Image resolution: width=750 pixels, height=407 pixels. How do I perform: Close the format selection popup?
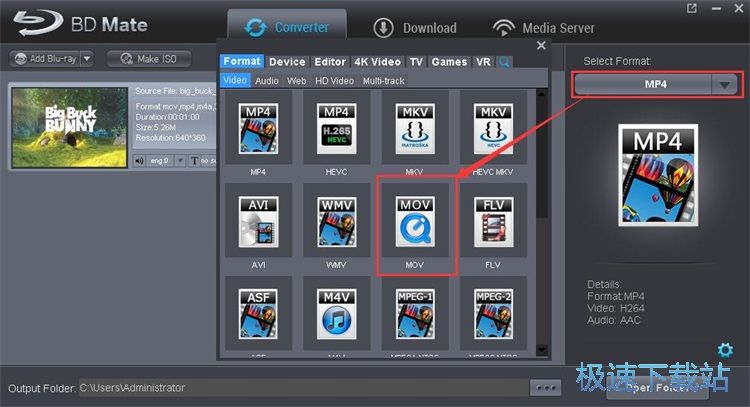point(541,45)
